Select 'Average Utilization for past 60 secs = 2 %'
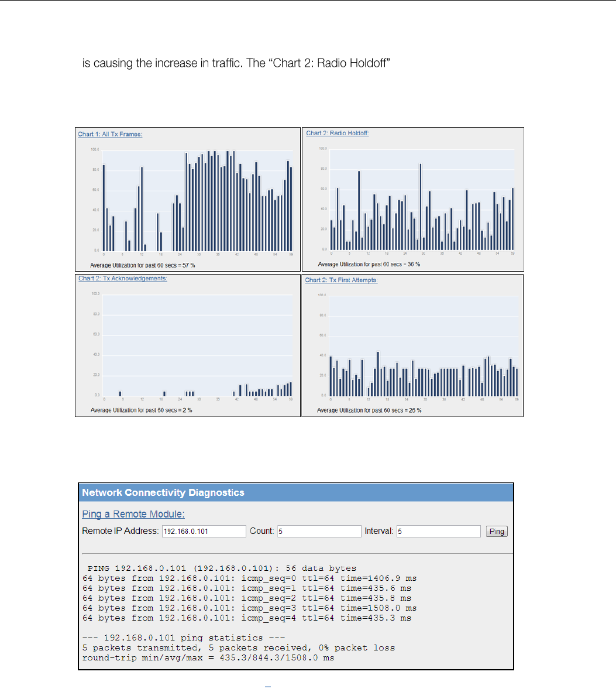The height and width of the screenshot is (692, 616). [141, 410]
